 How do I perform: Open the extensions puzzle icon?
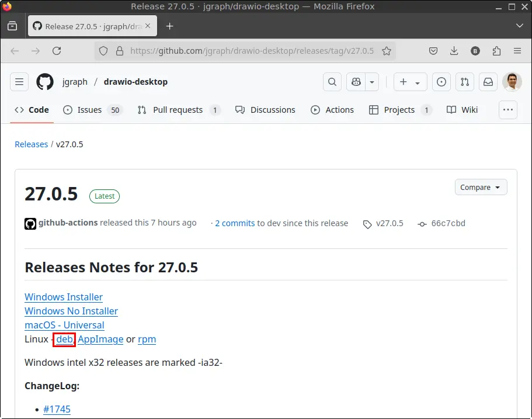[x=496, y=51]
